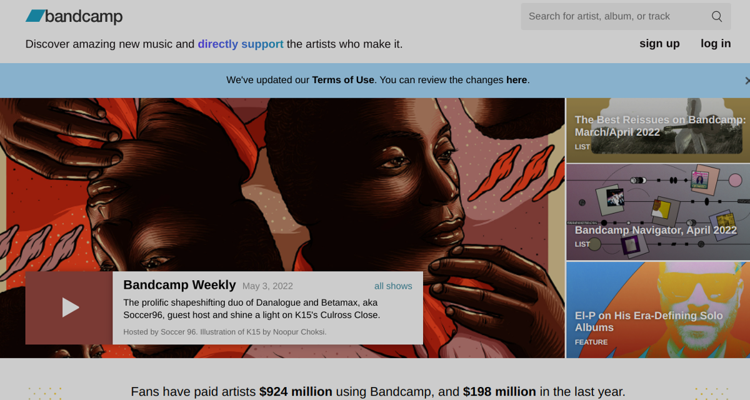
Task: Click the FEATURE label on El-P article
Action: coord(591,342)
